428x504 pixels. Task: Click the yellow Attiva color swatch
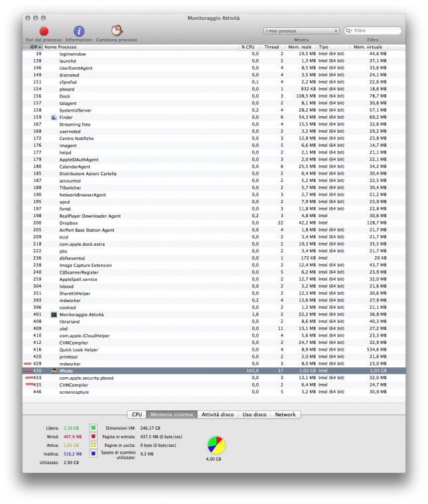94,445
